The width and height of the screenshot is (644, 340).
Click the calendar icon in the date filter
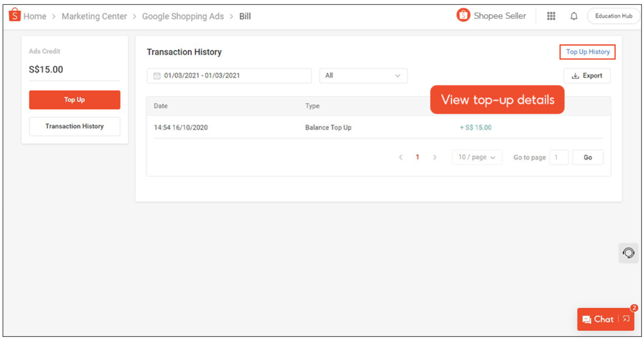coord(158,75)
